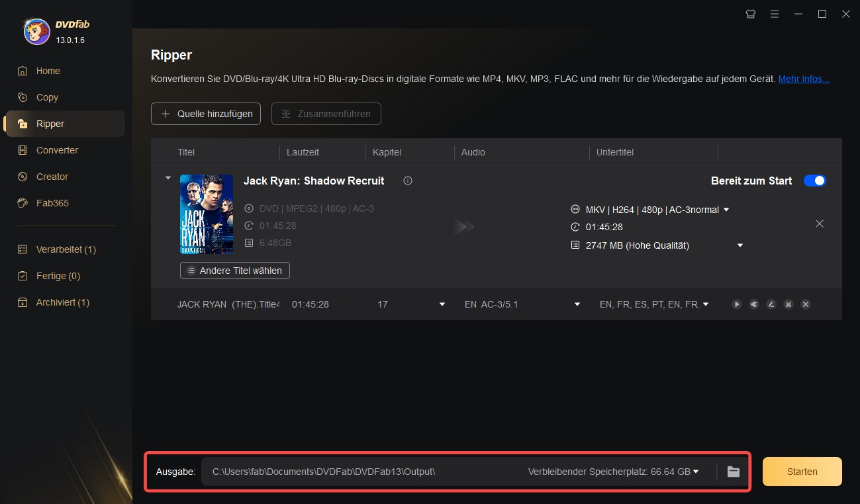Open the remaining storage space dropdown
Image resolution: width=860 pixels, height=504 pixels.
pyautogui.click(x=696, y=472)
